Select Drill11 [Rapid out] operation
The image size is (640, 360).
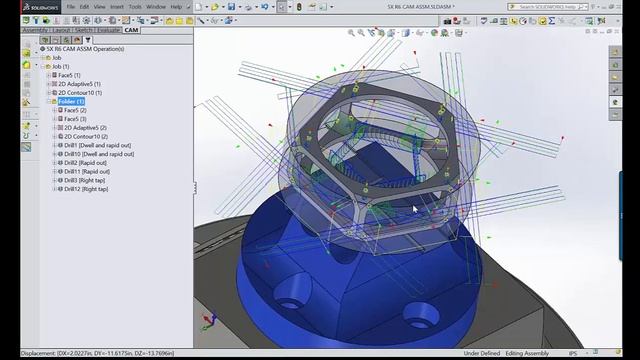click(87, 172)
